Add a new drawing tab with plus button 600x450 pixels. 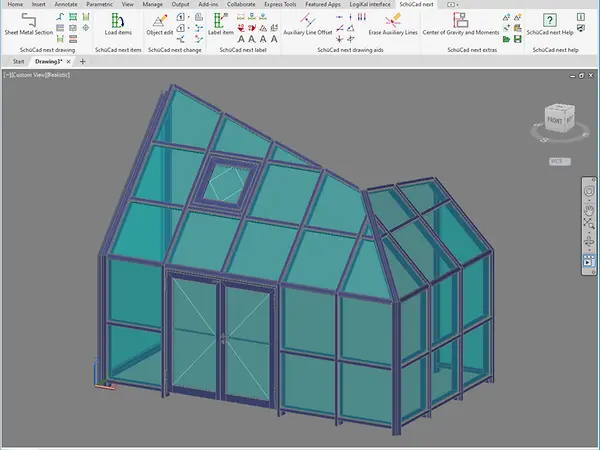83,61
